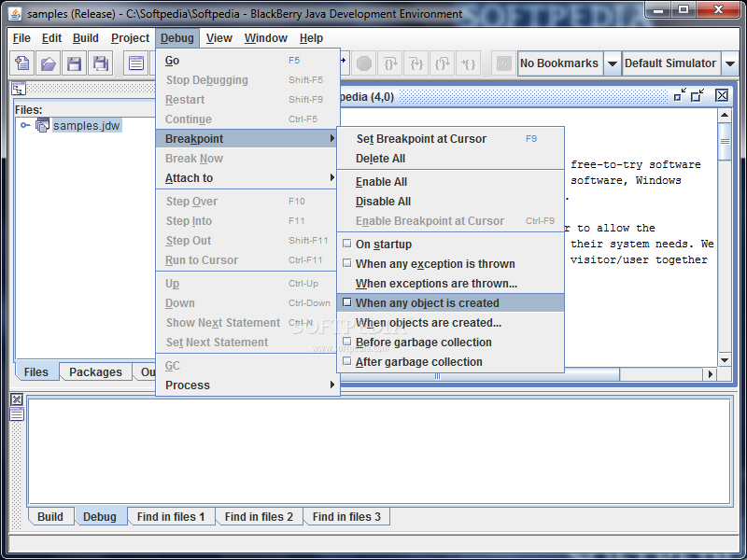Viewport: 747px width, 560px height.
Task: Click the editor vertical scrollbar thumb
Action: pos(725,142)
